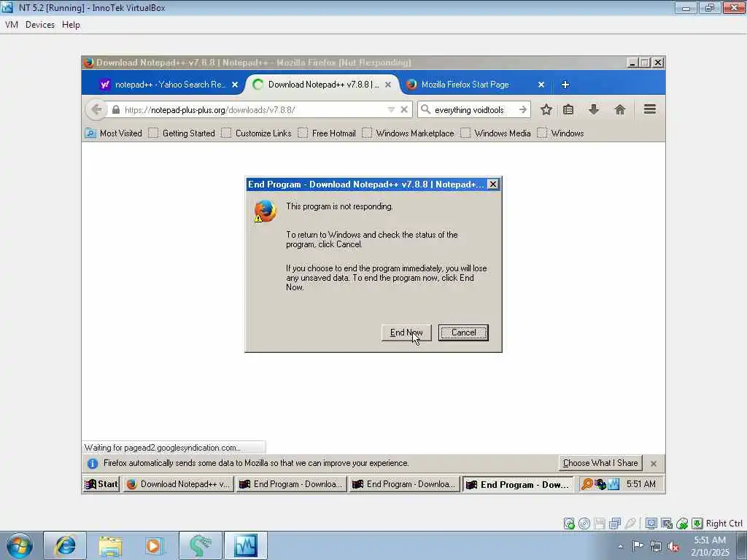The height and width of the screenshot is (560, 747).
Task: Click the Windows 7 Start orb
Action: 20,545
